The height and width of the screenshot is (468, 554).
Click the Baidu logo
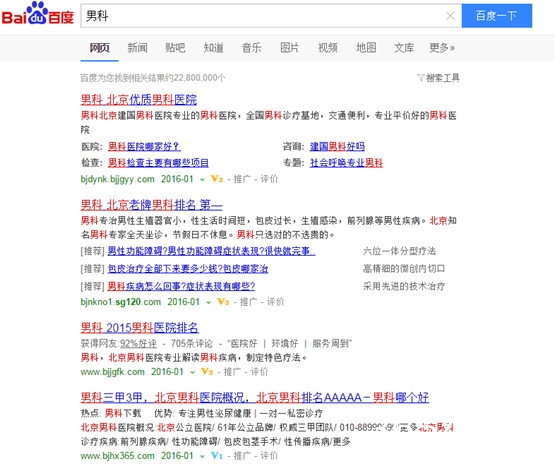38,14
